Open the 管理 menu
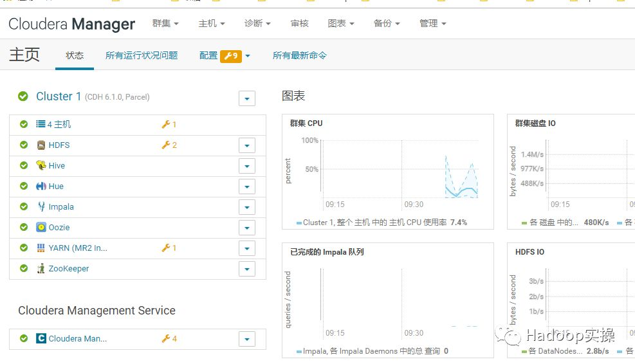This screenshot has height=364, width=635. point(433,24)
